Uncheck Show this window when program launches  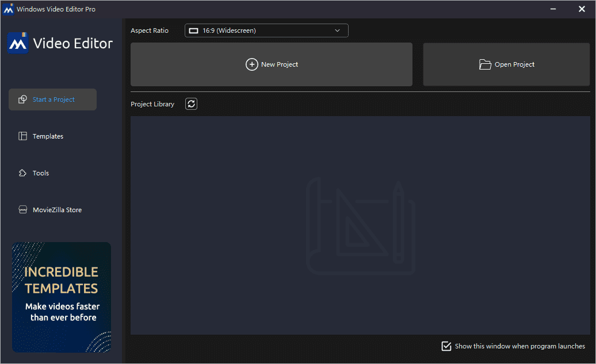tap(446, 346)
